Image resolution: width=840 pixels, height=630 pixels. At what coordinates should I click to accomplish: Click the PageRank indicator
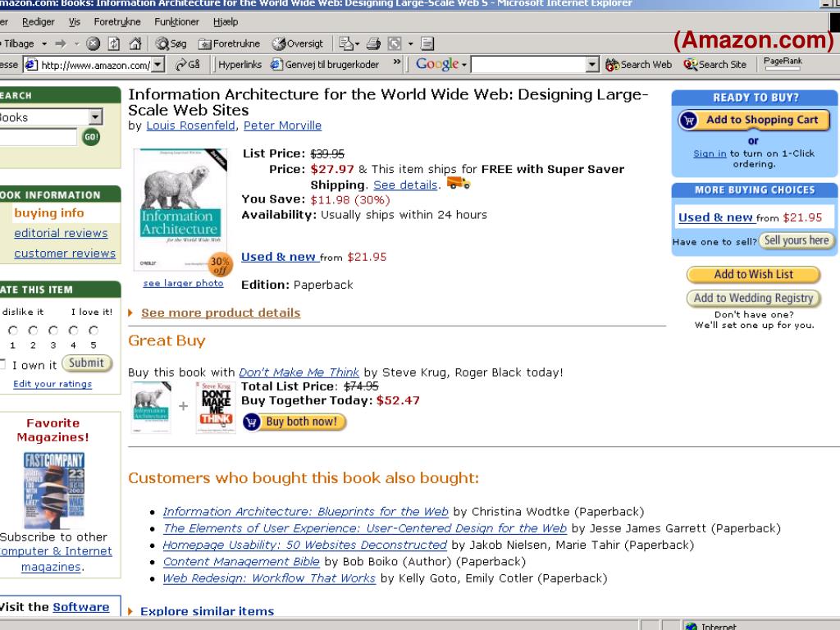pos(783,63)
